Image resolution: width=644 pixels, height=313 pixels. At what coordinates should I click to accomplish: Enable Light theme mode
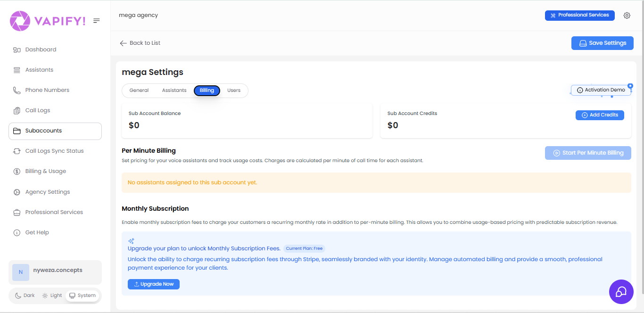(52, 295)
